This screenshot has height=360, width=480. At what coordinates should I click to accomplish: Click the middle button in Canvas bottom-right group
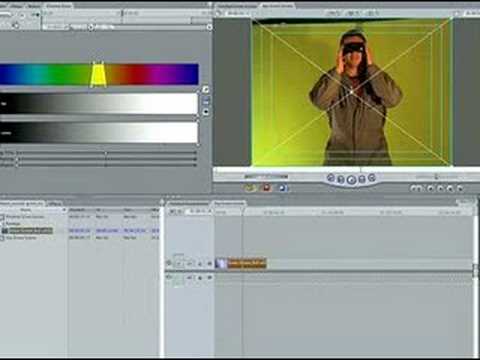click(440, 189)
